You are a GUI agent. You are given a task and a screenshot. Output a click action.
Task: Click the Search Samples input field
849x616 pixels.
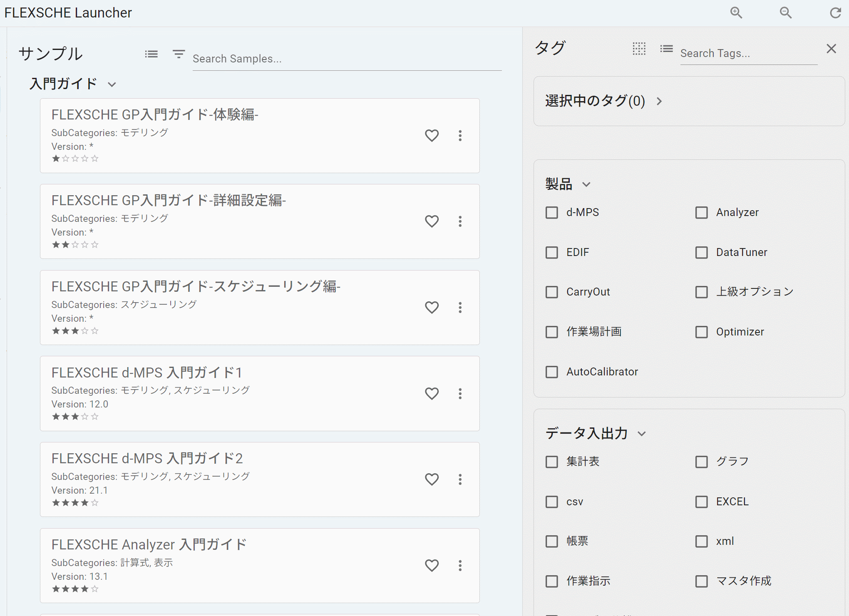point(347,59)
